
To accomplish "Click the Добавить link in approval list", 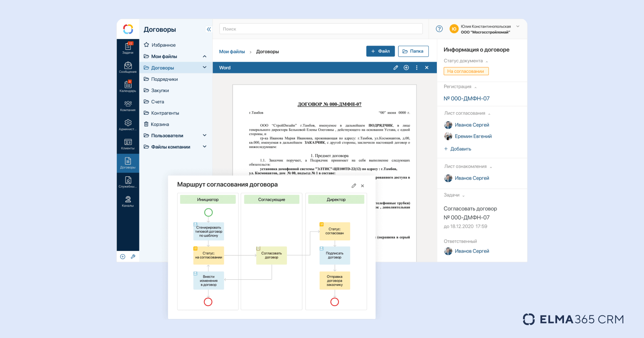I will (x=458, y=149).
